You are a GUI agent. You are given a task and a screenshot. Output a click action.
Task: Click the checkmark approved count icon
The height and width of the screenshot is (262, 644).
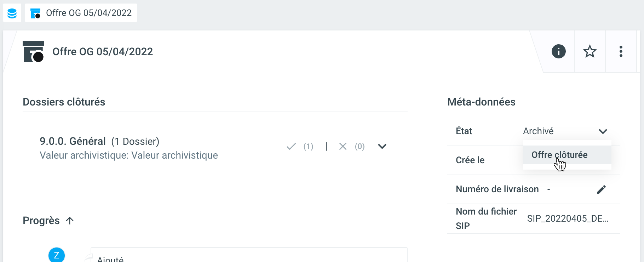tap(291, 146)
